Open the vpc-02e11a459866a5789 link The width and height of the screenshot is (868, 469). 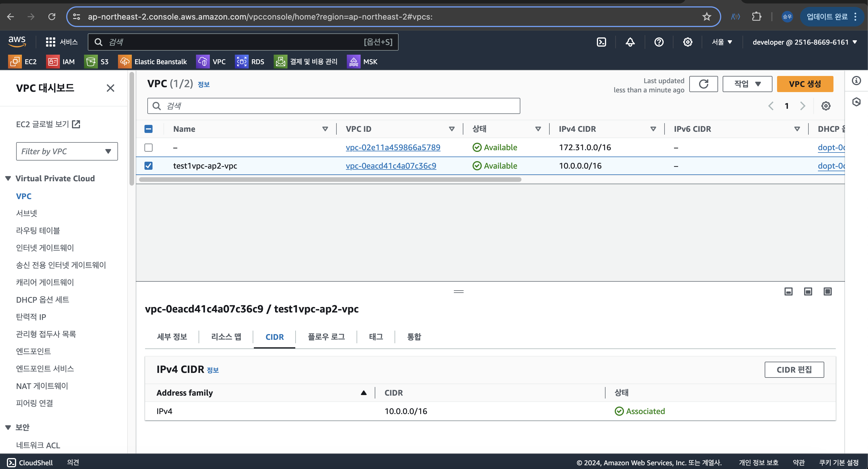[x=393, y=148]
